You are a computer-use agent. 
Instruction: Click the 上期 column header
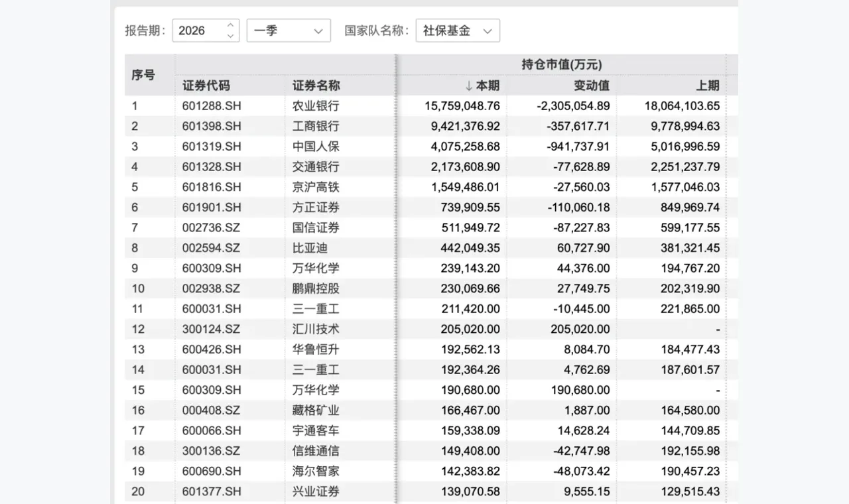707,86
